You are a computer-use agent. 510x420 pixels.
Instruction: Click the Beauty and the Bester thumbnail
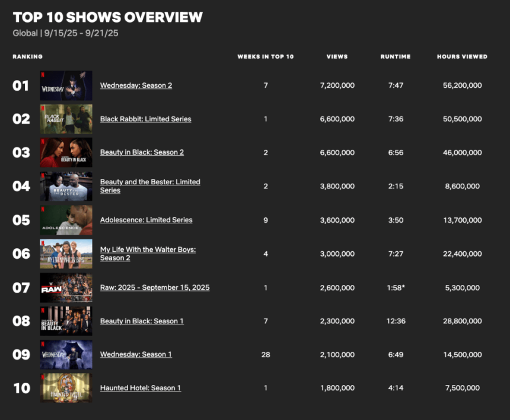[x=66, y=186]
